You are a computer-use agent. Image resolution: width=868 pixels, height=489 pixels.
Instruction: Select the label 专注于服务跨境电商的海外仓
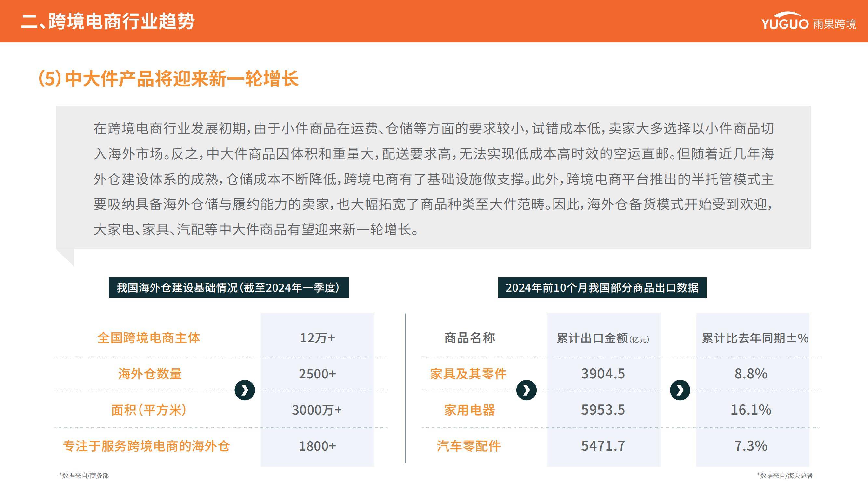pyautogui.click(x=147, y=446)
